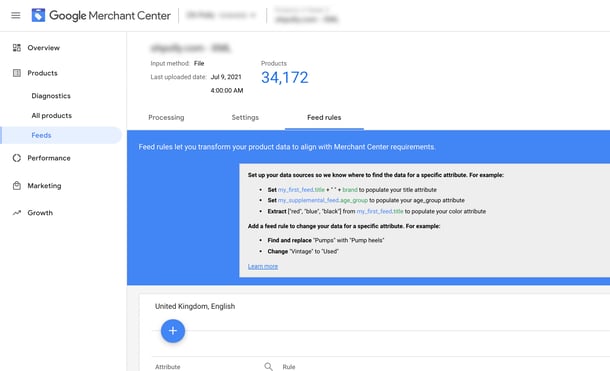Click the Google Merchant Center logo icon
The image size is (610, 371).
(38, 15)
